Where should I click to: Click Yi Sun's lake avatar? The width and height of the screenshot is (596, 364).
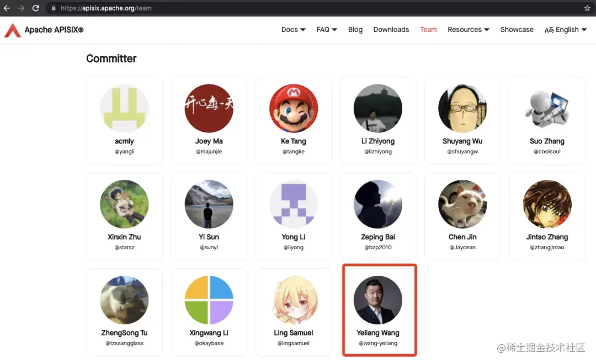click(209, 204)
